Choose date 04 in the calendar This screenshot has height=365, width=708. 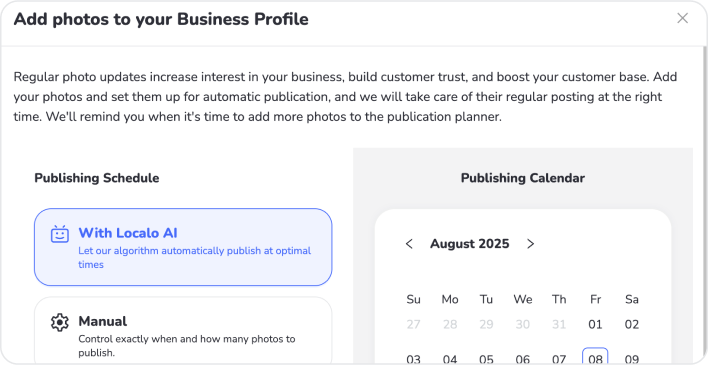450,359
